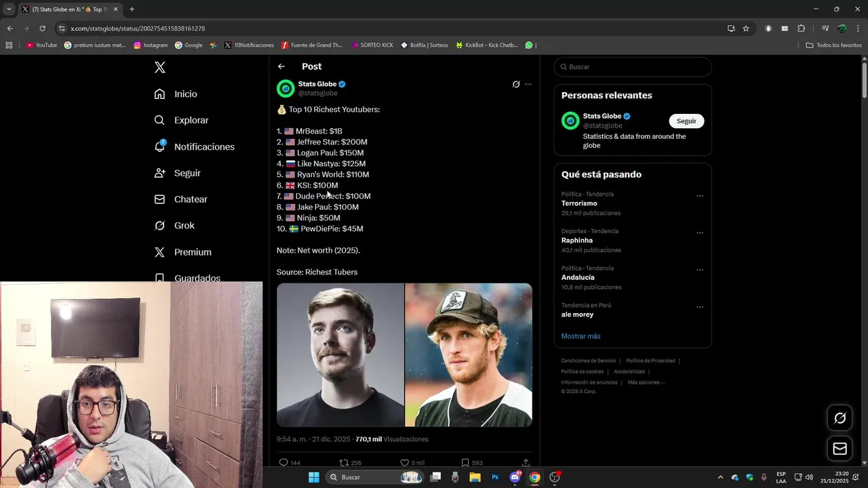Click Stats Globe avatar in post header
This screenshot has width=868, height=488.
(x=285, y=89)
